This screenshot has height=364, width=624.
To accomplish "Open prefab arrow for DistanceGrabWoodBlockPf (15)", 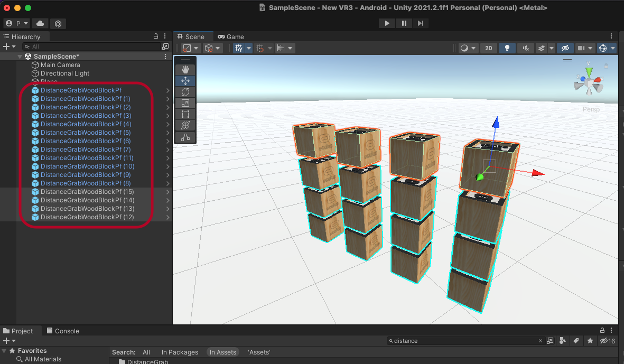I will [x=168, y=192].
